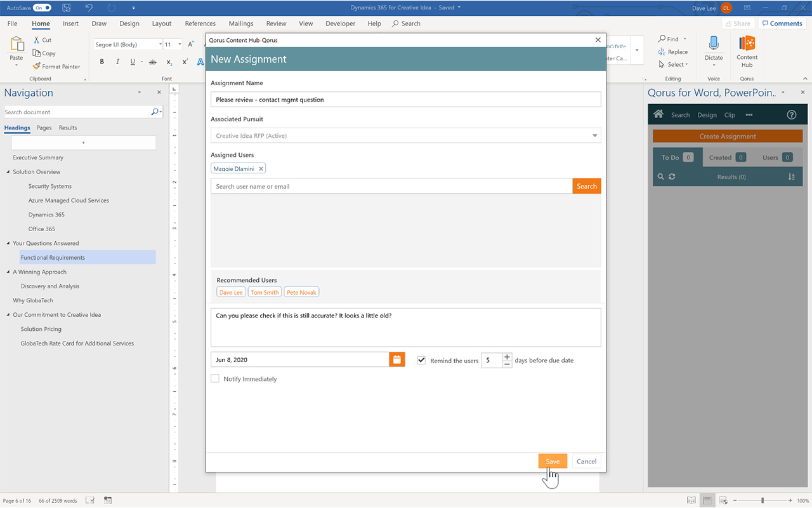Apply Superscript formatting

pyautogui.click(x=185, y=62)
